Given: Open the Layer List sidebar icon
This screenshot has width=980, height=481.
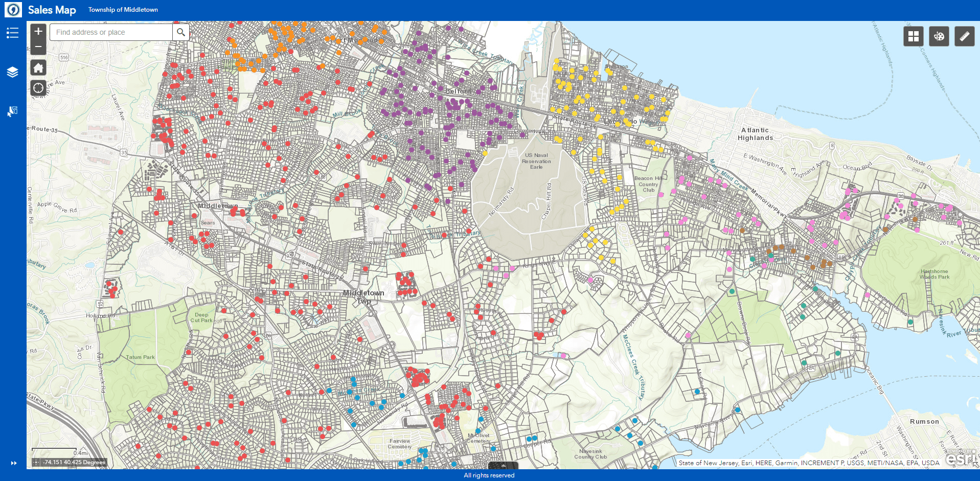Looking at the screenshot, I should pos(13,72).
